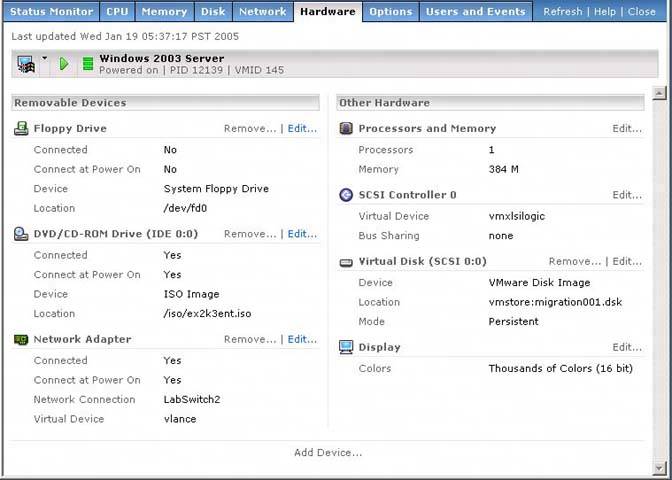This screenshot has height=480, width=672.
Task: Click the Processors and Memory icon
Action: 346,129
